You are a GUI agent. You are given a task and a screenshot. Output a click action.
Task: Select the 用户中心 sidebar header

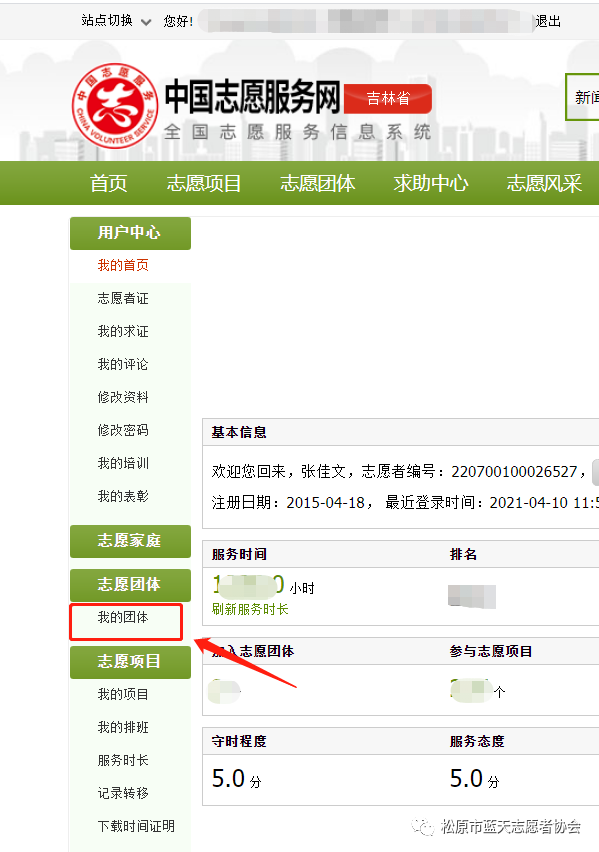point(130,233)
